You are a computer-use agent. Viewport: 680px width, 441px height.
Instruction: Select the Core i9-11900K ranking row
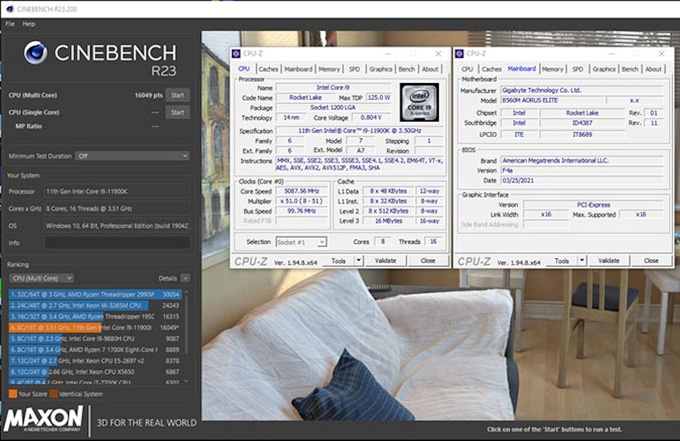95,328
